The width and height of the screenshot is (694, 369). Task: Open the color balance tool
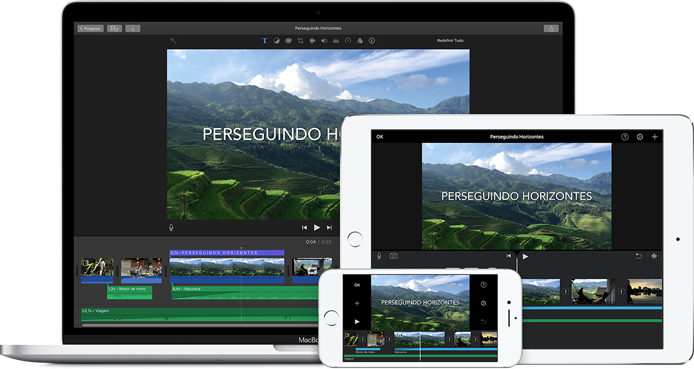277,41
